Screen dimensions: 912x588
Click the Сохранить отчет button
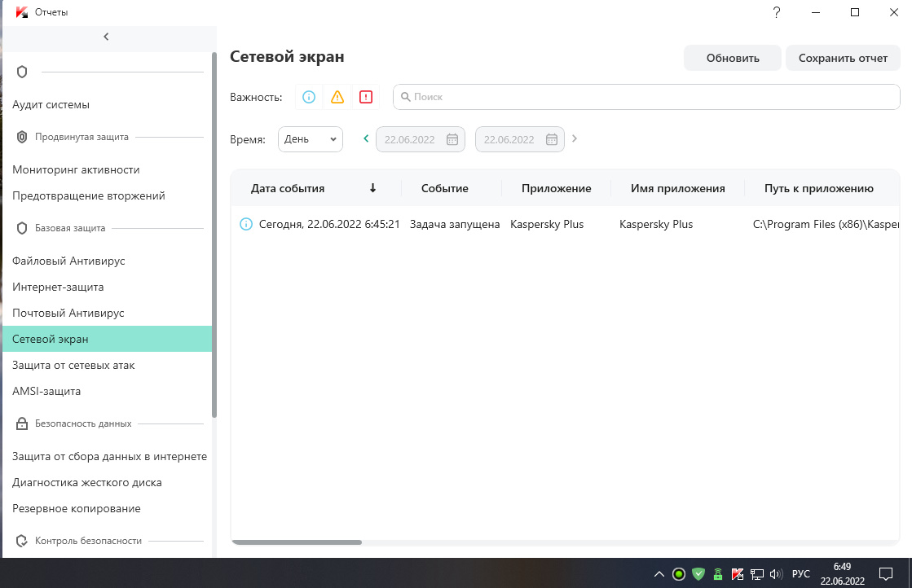[x=843, y=58]
